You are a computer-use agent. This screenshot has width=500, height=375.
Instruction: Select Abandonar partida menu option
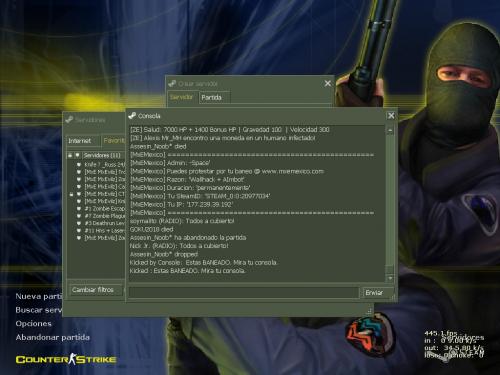tap(53, 337)
